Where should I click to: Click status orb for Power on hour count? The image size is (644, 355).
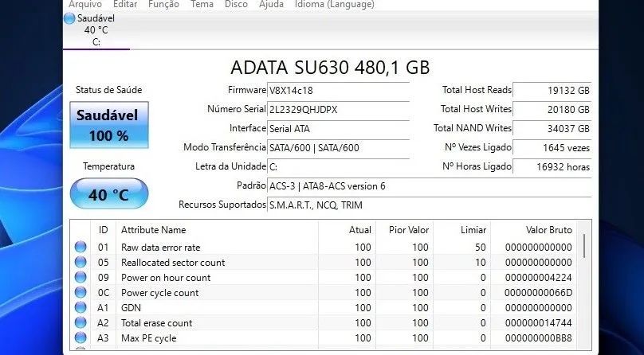coord(80,278)
